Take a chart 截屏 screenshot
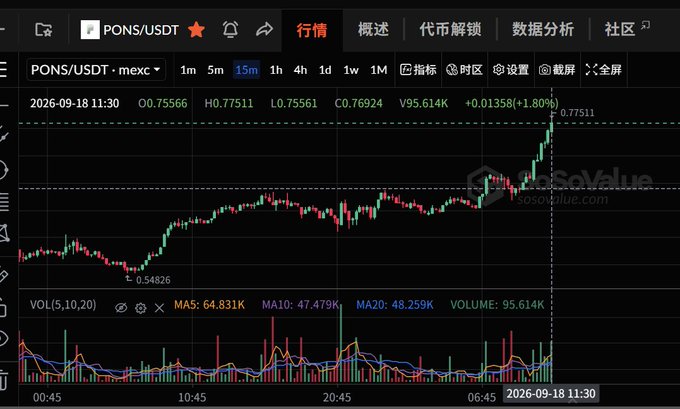 557,70
